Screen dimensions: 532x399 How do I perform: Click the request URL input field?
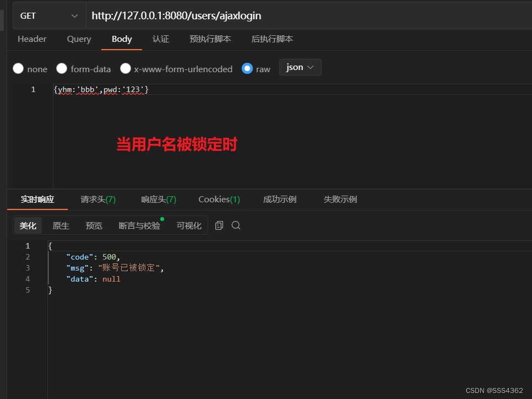click(309, 16)
